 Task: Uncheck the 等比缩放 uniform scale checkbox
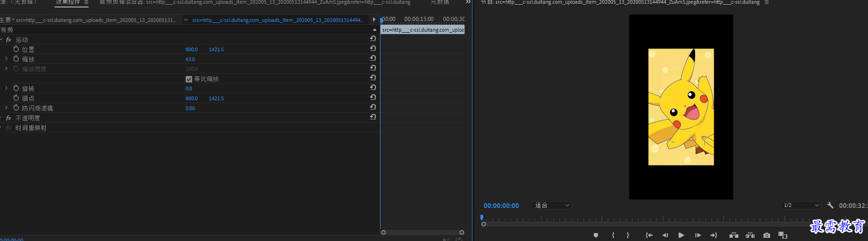click(189, 79)
